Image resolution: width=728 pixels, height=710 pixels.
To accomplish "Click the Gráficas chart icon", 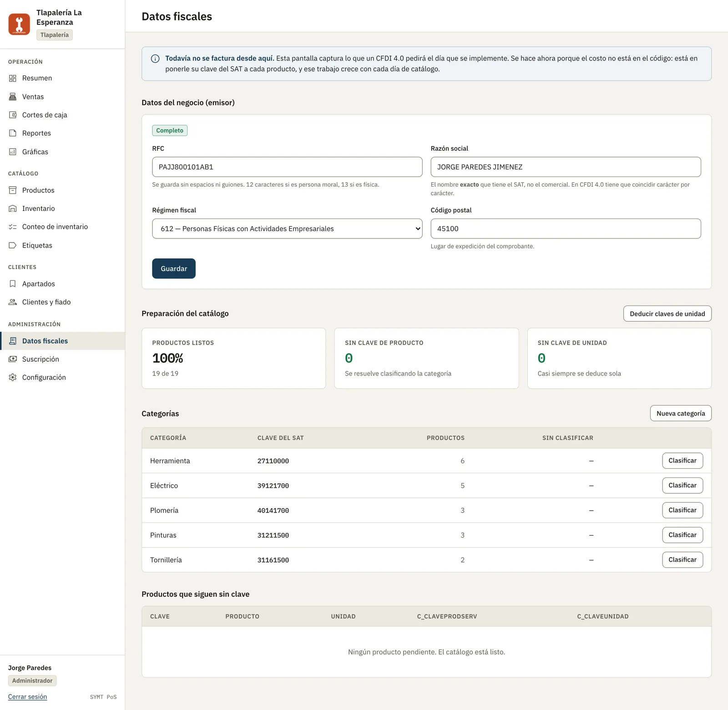I will (13, 152).
